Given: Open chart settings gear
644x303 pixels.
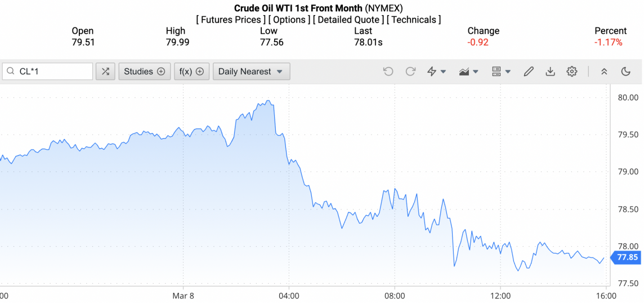Looking at the screenshot, I should (572, 72).
